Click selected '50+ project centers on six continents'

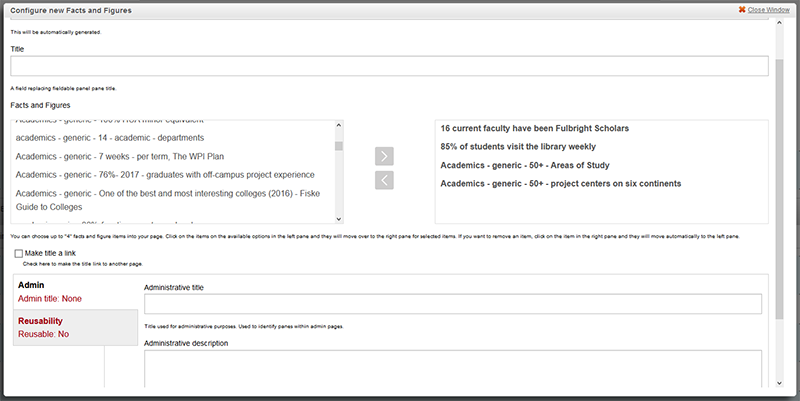pos(561,183)
